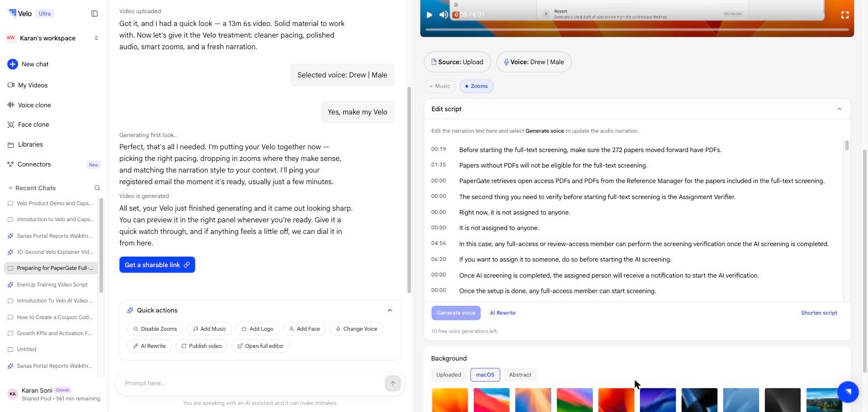Click script line 'It is not assigned to anyone.'
This screenshot has height=412, width=868.
(499, 228)
